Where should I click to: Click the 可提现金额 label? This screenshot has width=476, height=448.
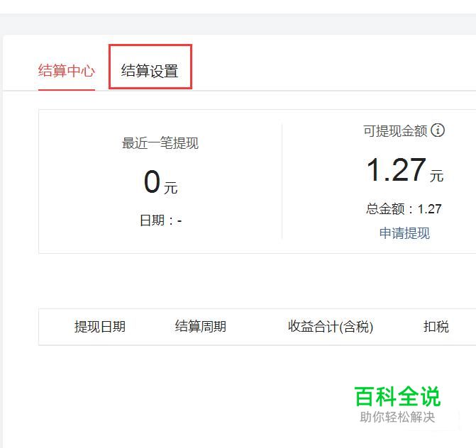(x=395, y=131)
